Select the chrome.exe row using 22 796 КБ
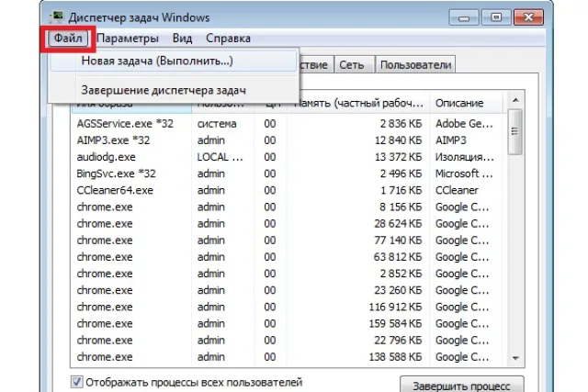Image resolution: width=588 pixels, height=392 pixels. pyautogui.click(x=398, y=341)
